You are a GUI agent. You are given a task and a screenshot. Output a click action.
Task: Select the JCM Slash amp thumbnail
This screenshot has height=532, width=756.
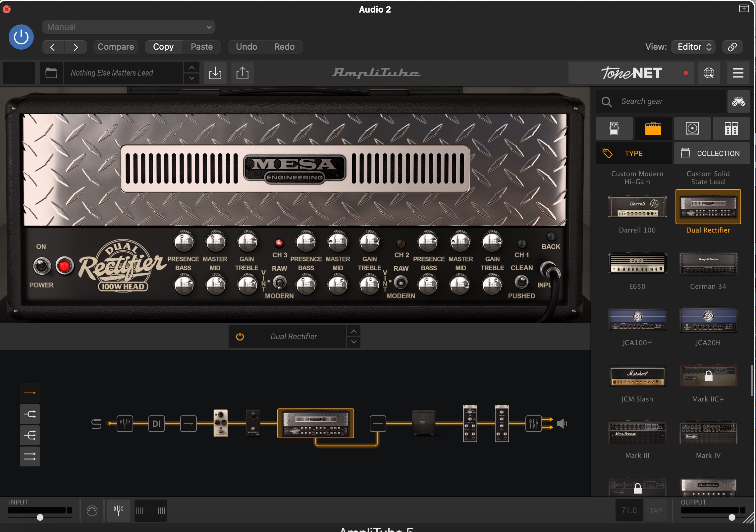[637, 376]
